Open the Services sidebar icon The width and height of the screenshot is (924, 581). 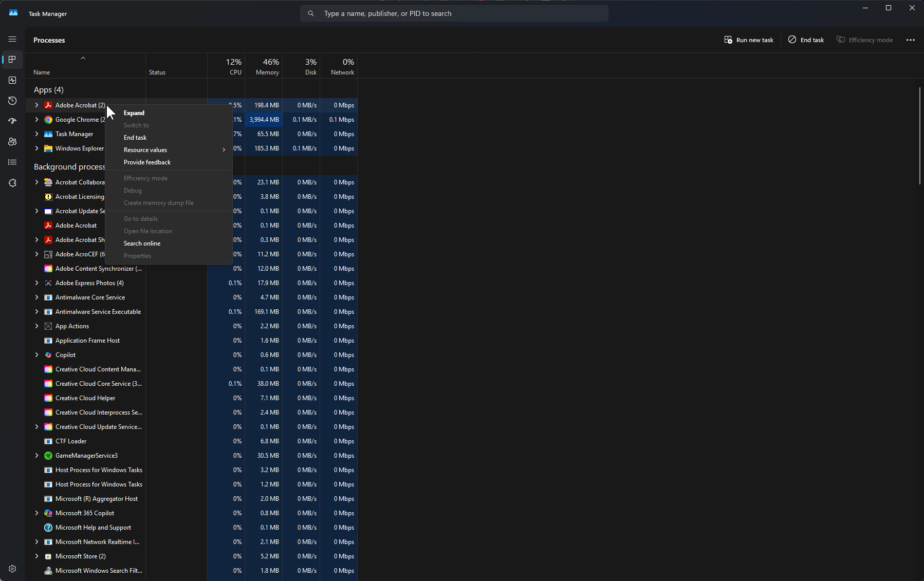pos(12,183)
